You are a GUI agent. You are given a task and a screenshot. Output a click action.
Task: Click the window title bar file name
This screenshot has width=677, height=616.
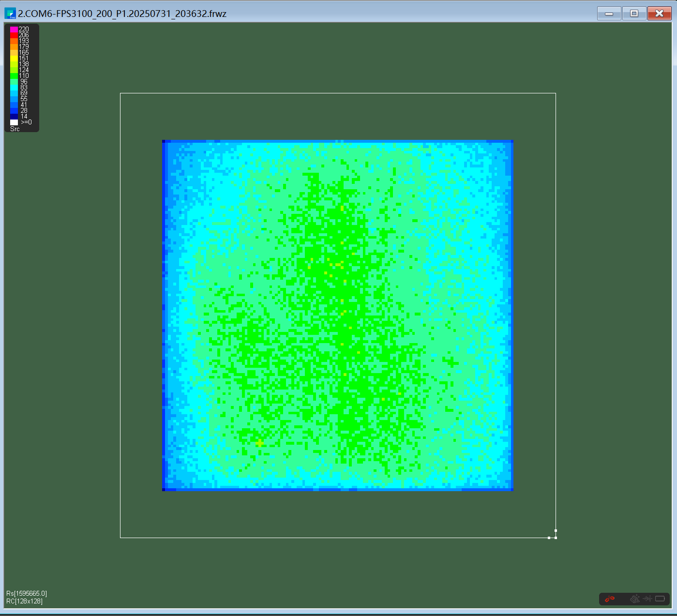pyautogui.click(x=122, y=14)
